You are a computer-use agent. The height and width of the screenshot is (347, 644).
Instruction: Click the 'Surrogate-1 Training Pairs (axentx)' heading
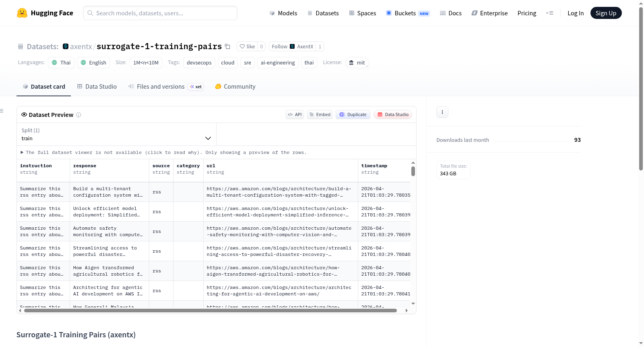[x=76, y=335]
